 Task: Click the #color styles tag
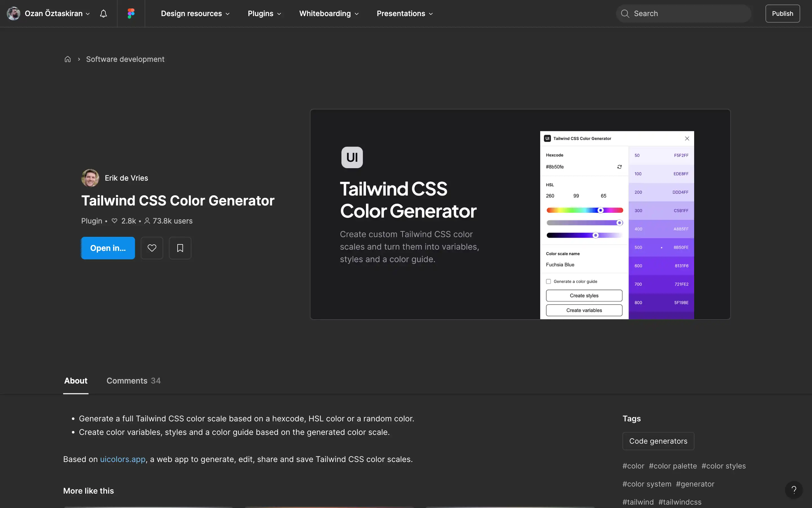(x=723, y=466)
